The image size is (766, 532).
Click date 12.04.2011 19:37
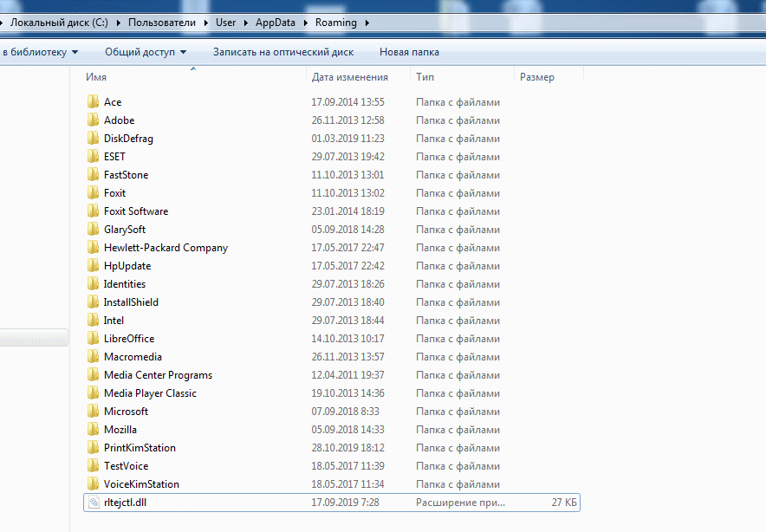(x=347, y=374)
